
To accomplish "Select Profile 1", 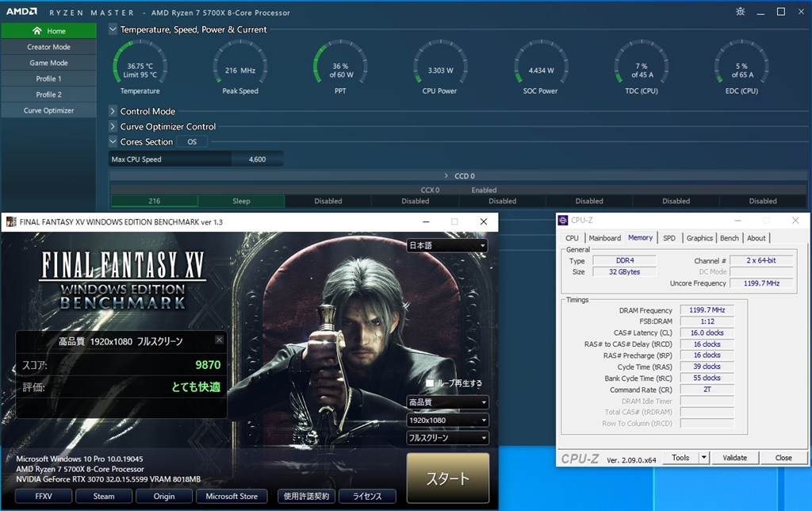I will (x=48, y=79).
